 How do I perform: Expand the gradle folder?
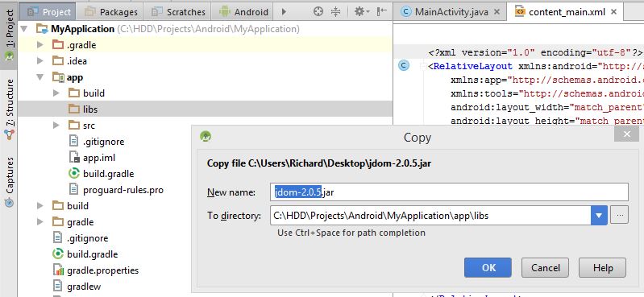(x=39, y=222)
